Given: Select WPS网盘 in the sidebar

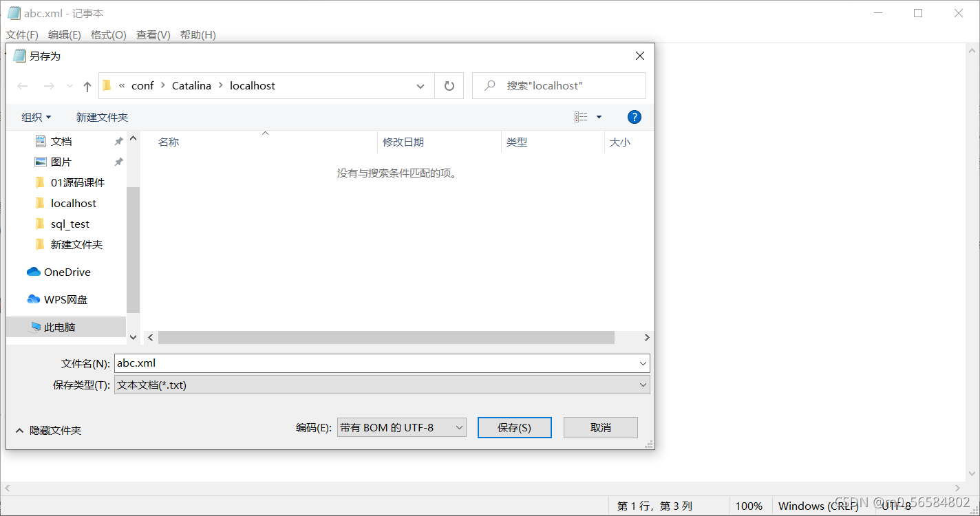Looking at the screenshot, I should 65,299.
